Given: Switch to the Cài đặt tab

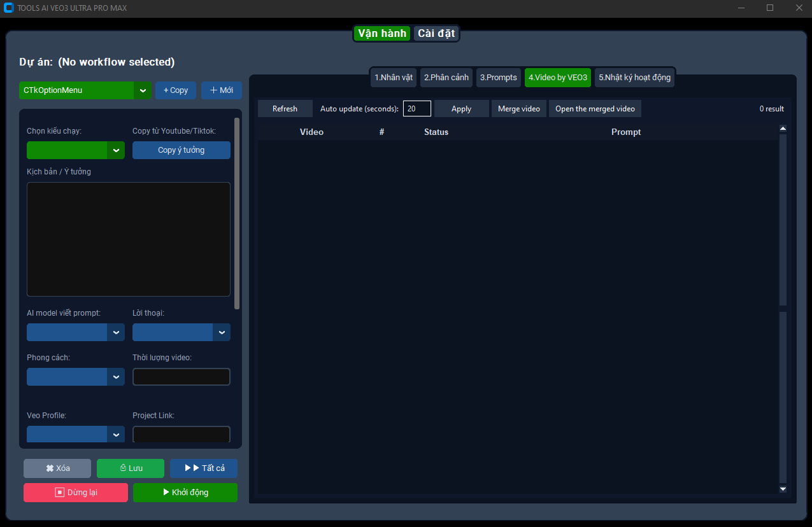Looking at the screenshot, I should click(x=436, y=33).
